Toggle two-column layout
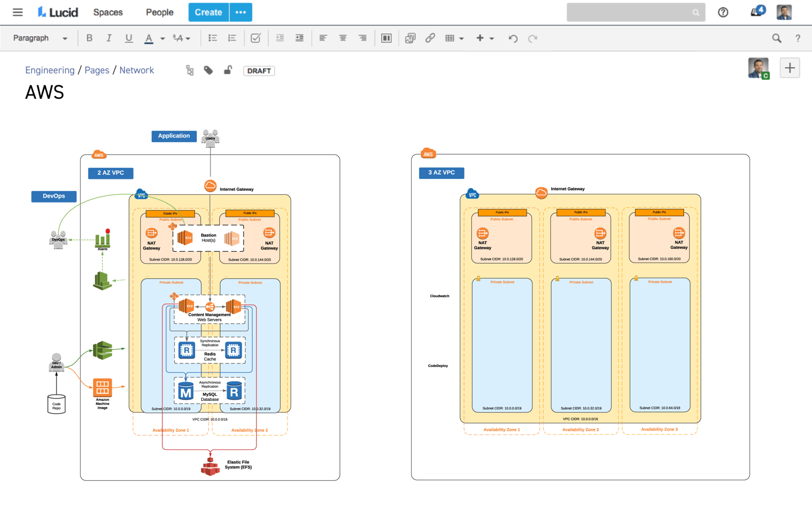Image resolution: width=812 pixels, height=508 pixels. pos(386,38)
